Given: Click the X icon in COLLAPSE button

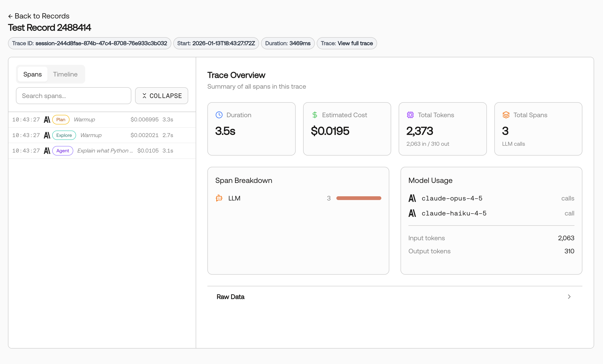Looking at the screenshot, I should pyautogui.click(x=144, y=96).
